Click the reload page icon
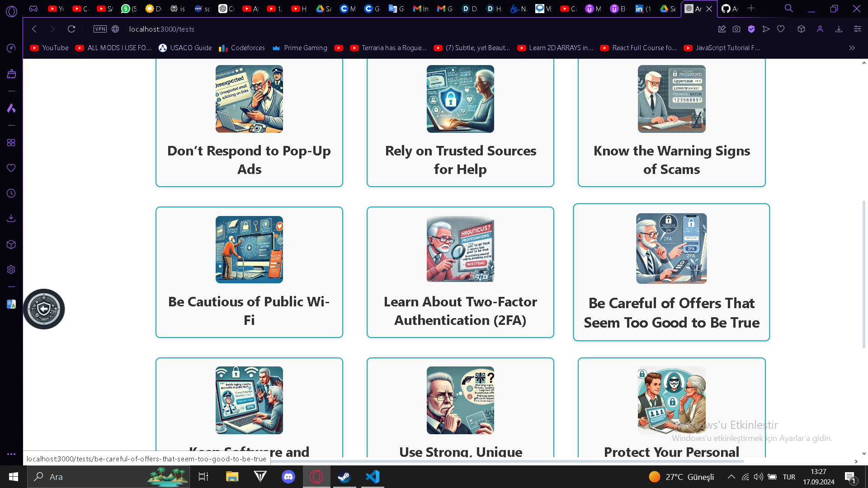The image size is (868, 488). (x=71, y=29)
